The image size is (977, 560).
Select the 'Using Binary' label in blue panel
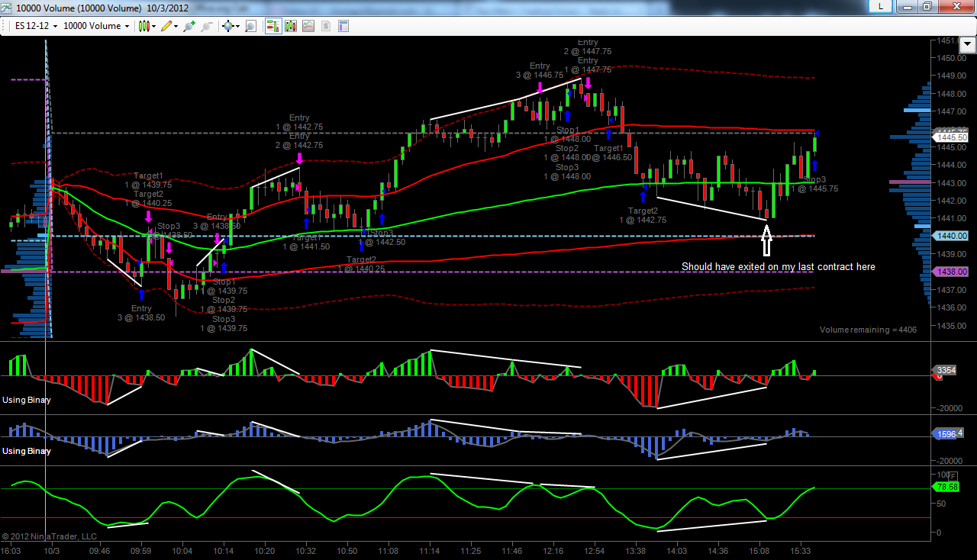click(x=27, y=451)
